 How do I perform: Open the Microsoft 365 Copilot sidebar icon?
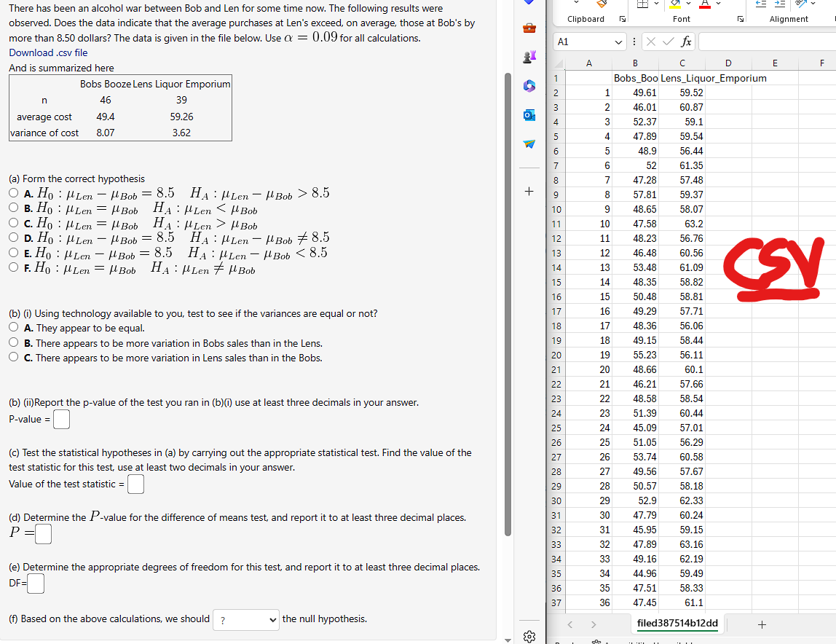point(529,85)
